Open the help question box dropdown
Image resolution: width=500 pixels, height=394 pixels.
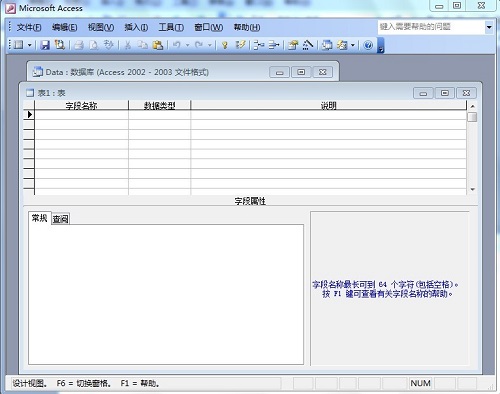point(489,27)
